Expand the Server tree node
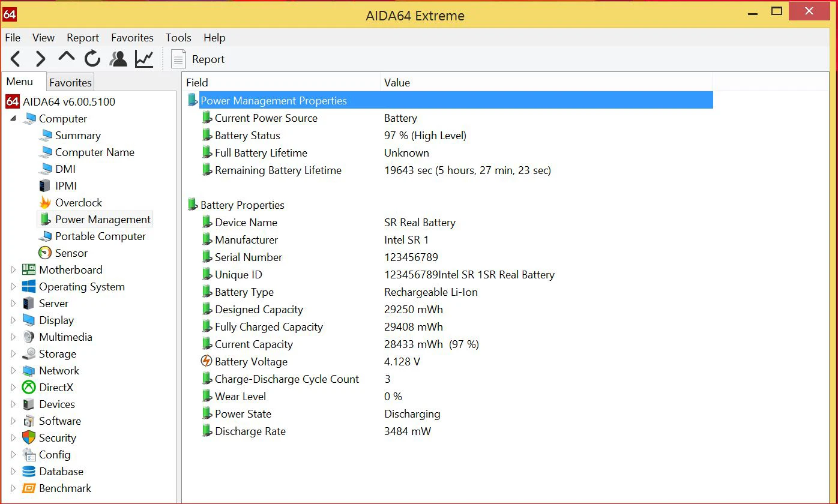 (x=13, y=304)
